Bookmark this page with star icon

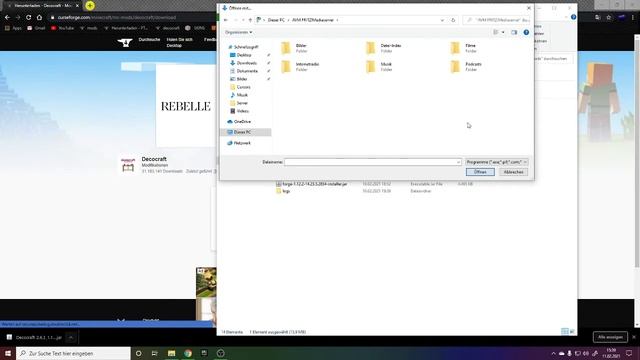click(609, 18)
